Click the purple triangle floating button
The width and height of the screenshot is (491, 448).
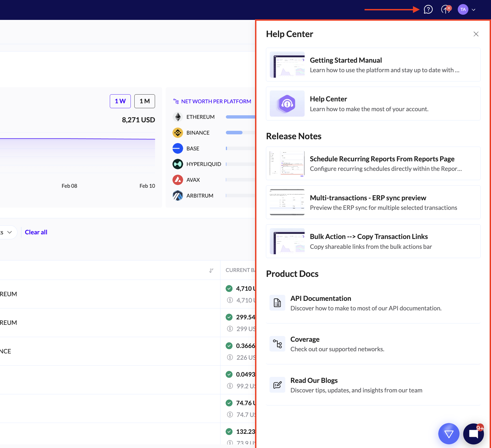coord(448,434)
